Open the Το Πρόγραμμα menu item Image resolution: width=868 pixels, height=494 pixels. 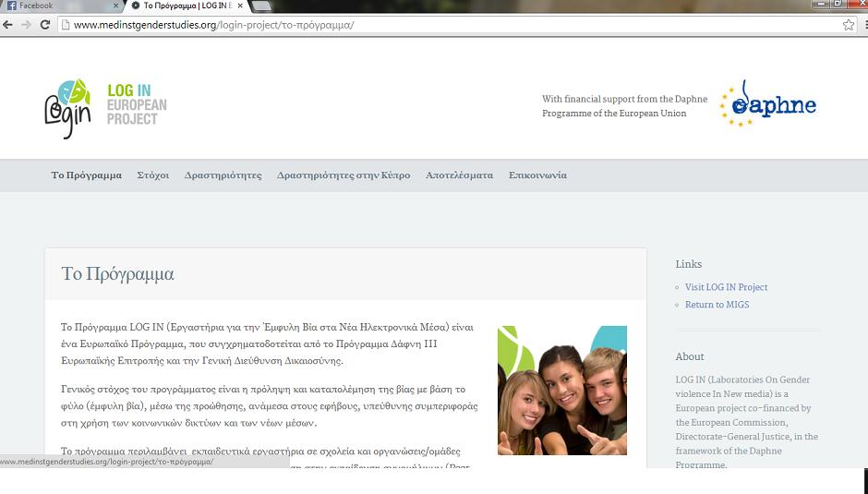click(x=87, y=175)
